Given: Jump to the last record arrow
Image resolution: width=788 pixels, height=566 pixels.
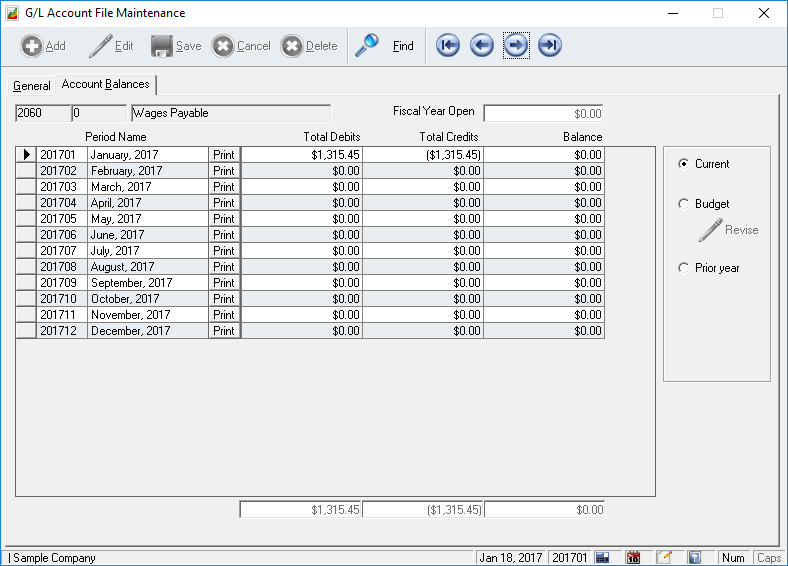Looking at the screenshot, I should [x=550, y=46].
